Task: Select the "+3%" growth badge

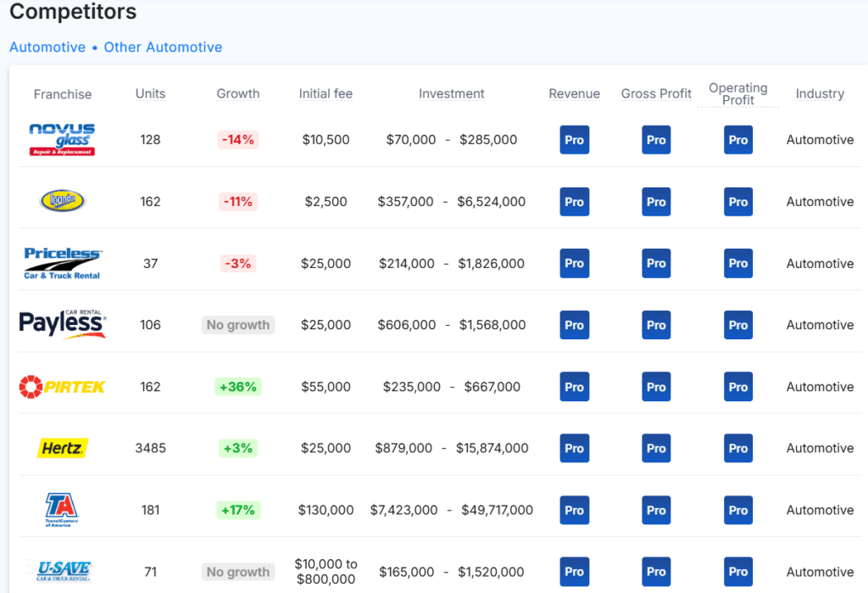Action: 238,448
